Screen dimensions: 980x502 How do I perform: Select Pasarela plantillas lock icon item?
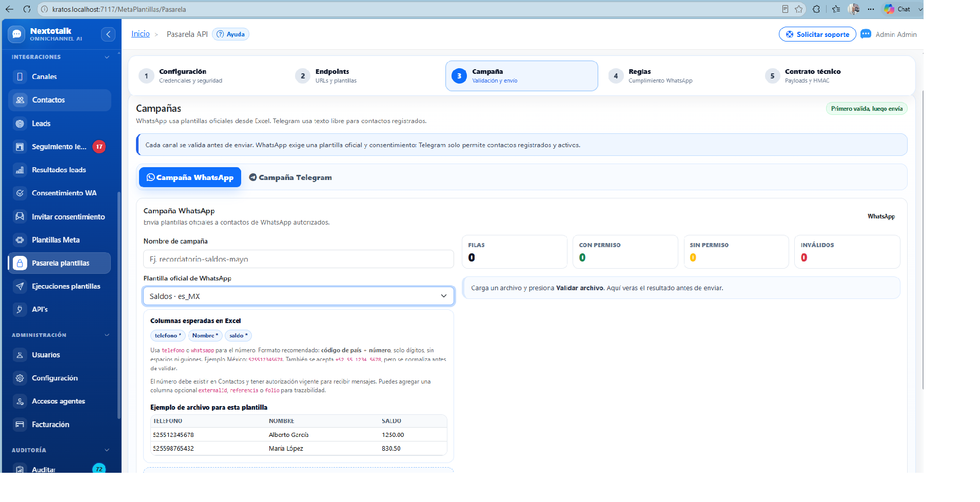point(20,263)
